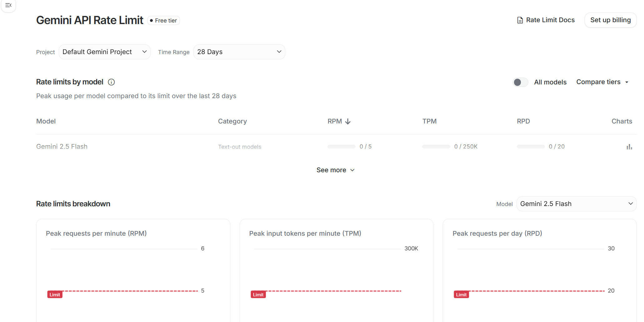Click Set up billing button
This screenshot has width=644, height=322.
(610, 20)
